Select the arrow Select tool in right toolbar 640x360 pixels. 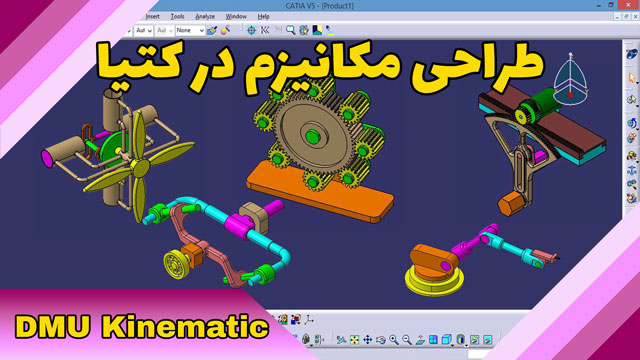click(632, 78)
